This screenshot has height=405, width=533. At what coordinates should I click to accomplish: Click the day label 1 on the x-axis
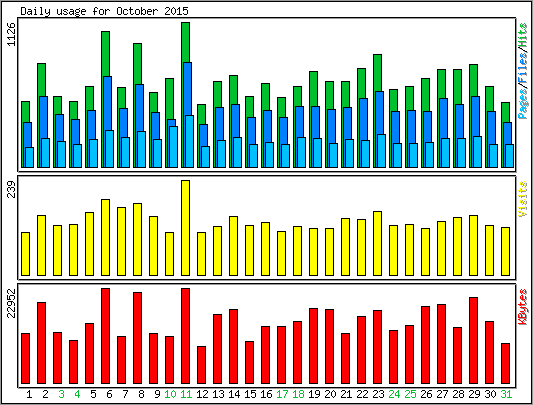29,394
